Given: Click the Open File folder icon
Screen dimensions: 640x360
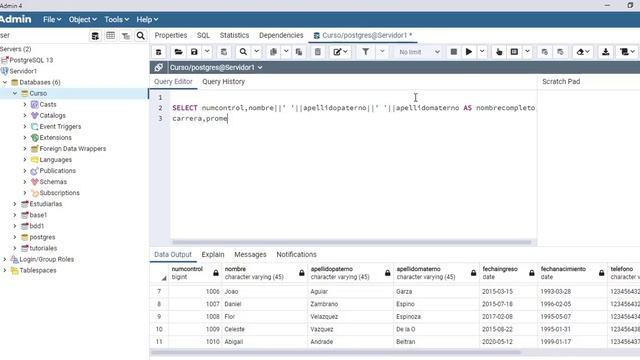Looking at the screenshot, I should [x=178, y=52].
